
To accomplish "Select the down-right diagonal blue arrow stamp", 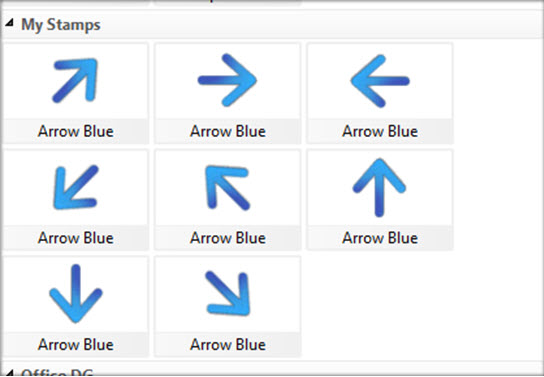I will [228, 293].
